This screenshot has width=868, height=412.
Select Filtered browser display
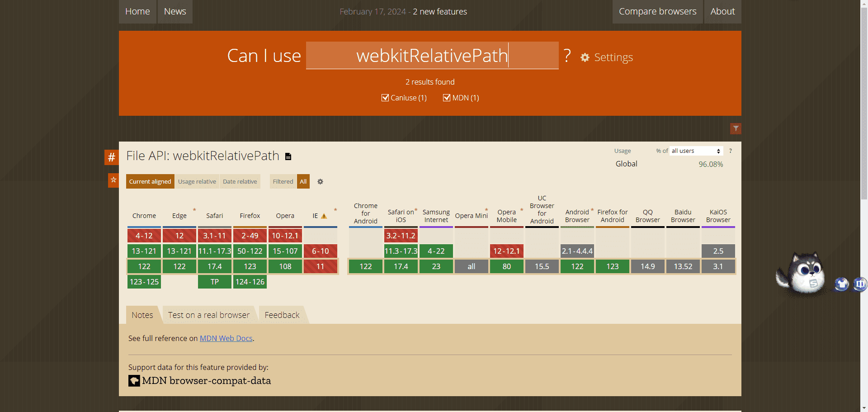(283, 181)
